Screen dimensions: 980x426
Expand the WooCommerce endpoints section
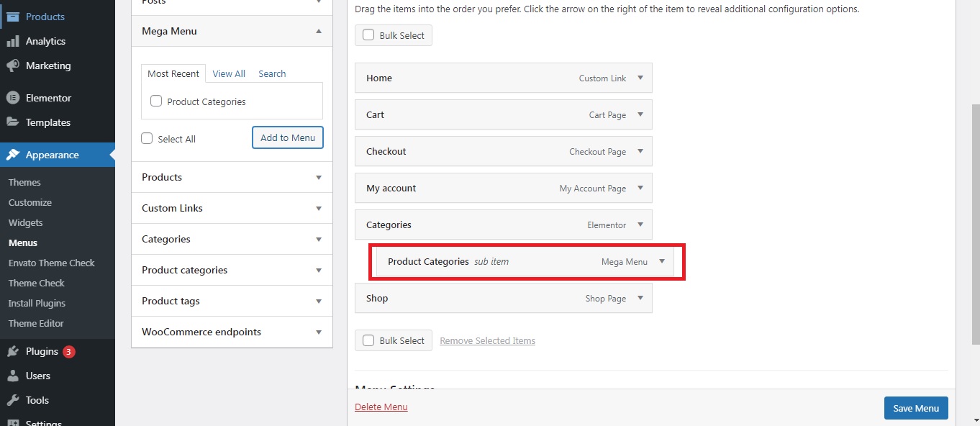click(x=319, y=332)
